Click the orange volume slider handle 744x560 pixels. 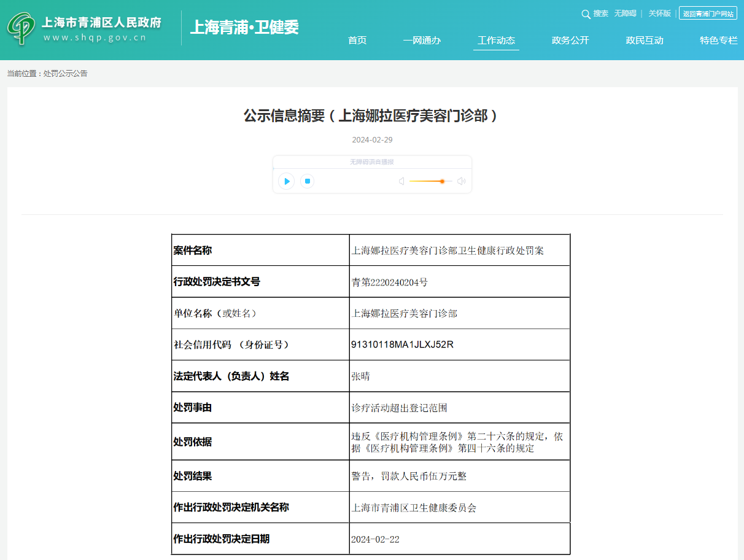click(x=442, y=181)
